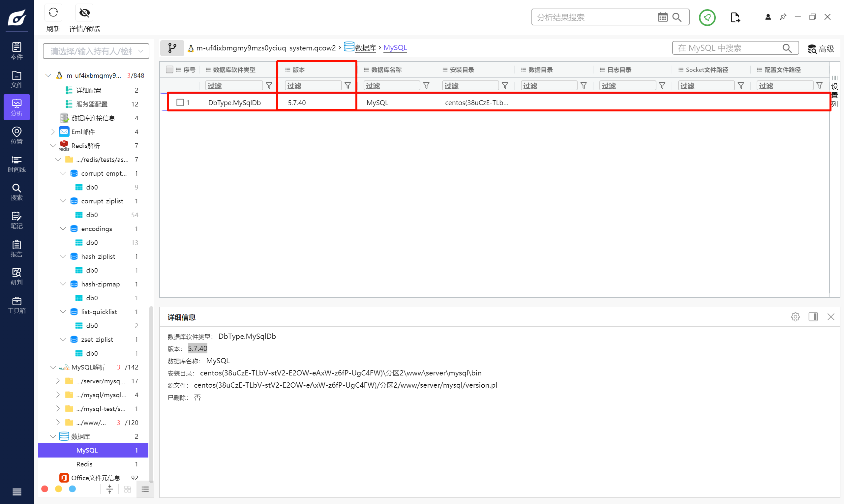Click the branch tree icon button
844x504 pixels.
tap(172, 48)
